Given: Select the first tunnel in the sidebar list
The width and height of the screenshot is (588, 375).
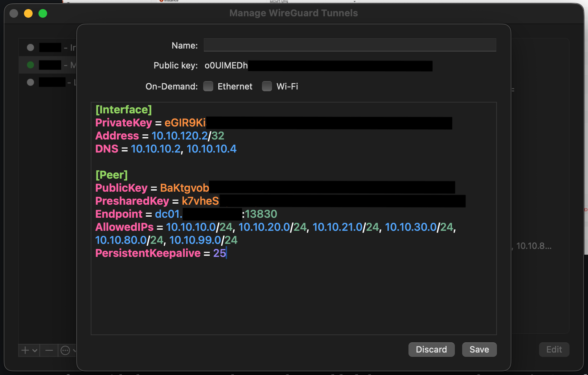Looking at the screenshot, I should [x=51, y=47].
